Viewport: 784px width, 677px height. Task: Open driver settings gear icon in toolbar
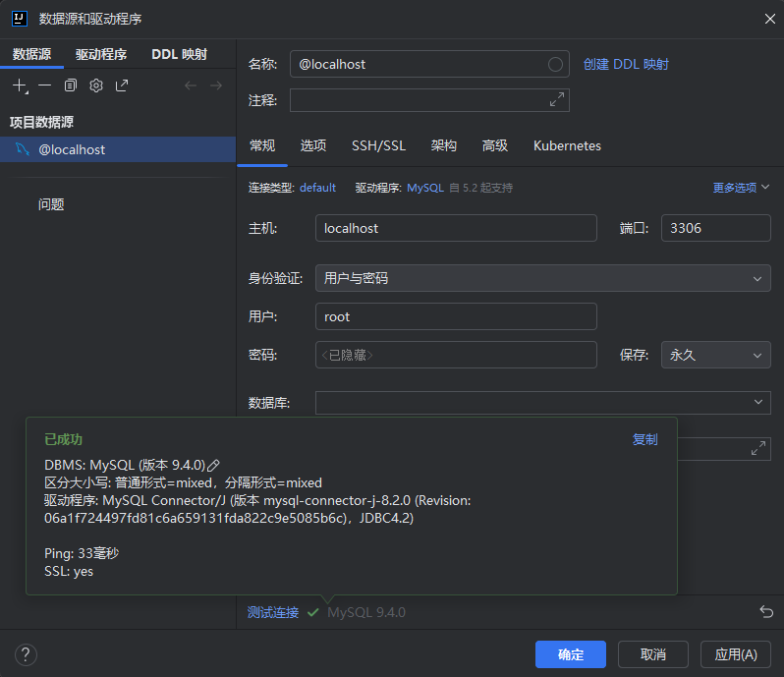pyautogui.click(x=96, y=85)
